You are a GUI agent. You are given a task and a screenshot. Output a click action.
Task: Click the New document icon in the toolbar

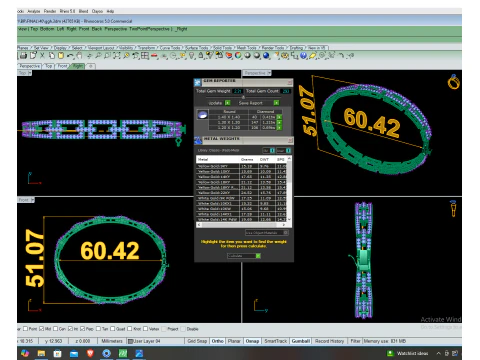click(33, 56)
